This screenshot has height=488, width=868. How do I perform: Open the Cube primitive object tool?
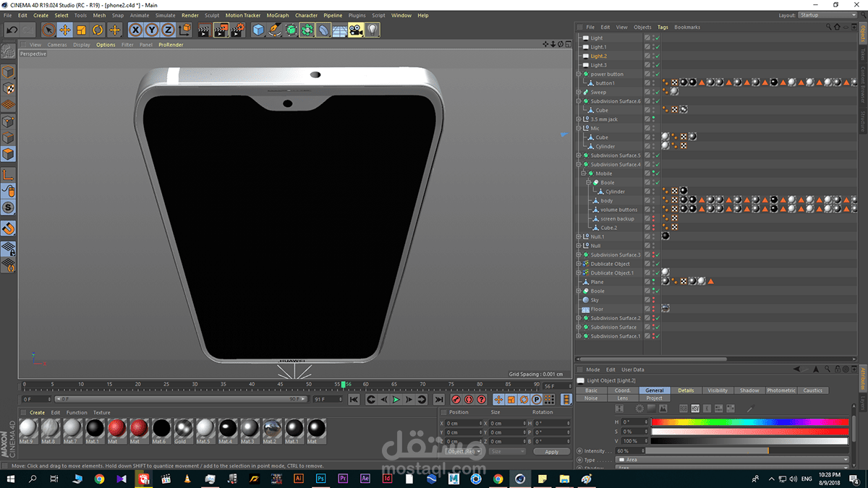(x=258, y=30)
